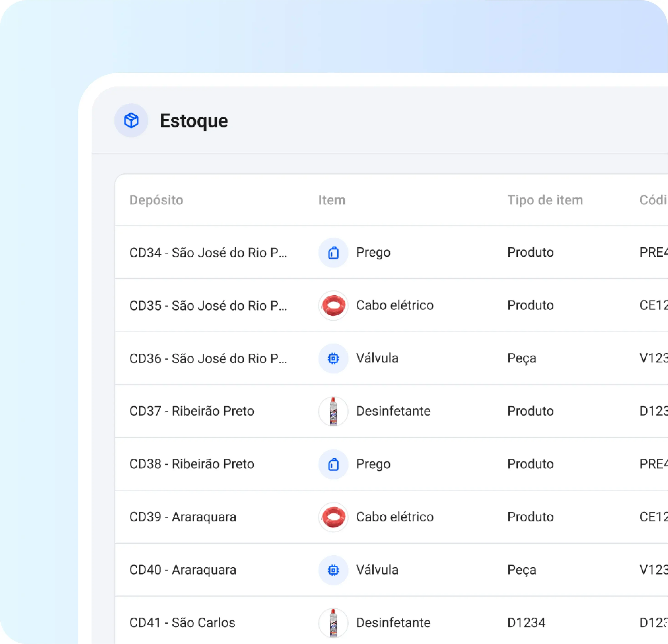This screenshot has height=644, width=668.
Task: Select the CD35 - São José do Rio P... cell
Action: coord(208,306)
